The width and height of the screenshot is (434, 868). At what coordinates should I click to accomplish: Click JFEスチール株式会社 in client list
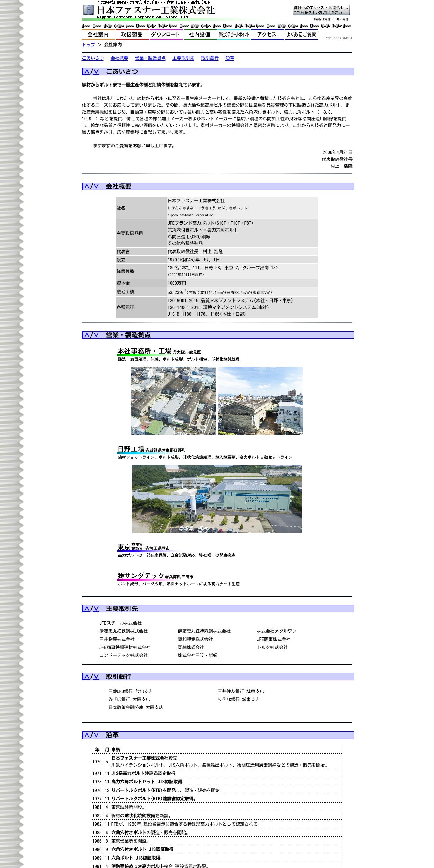point(120,623)
